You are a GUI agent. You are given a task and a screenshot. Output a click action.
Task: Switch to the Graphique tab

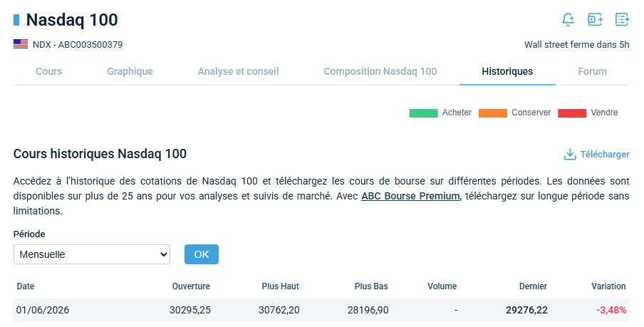pos(130,71)
